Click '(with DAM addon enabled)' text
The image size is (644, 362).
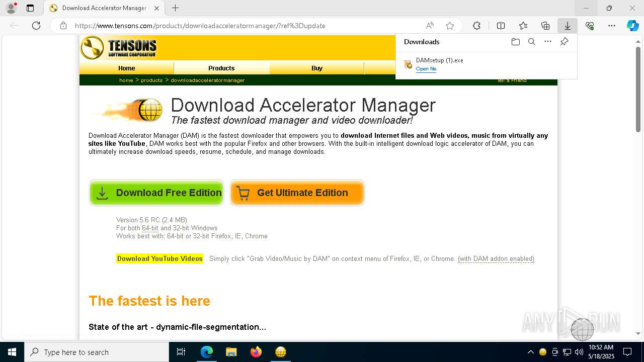tap(496, 258)
